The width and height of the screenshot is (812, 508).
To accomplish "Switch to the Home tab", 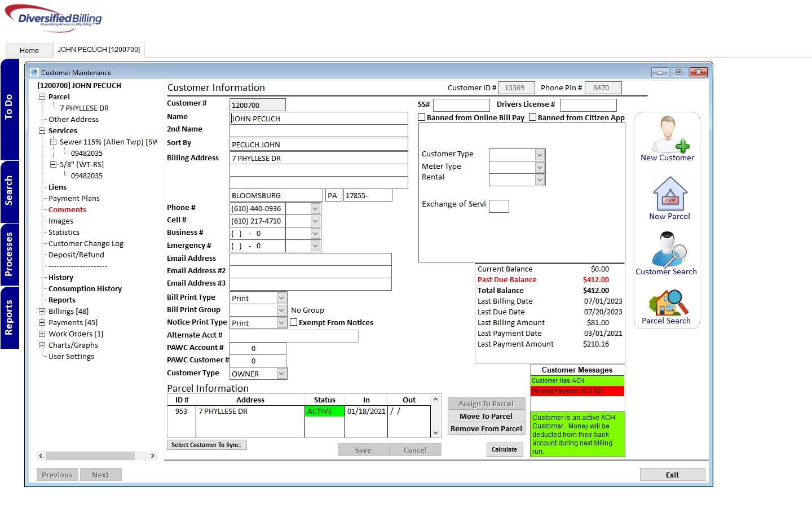I will (29, 50).
